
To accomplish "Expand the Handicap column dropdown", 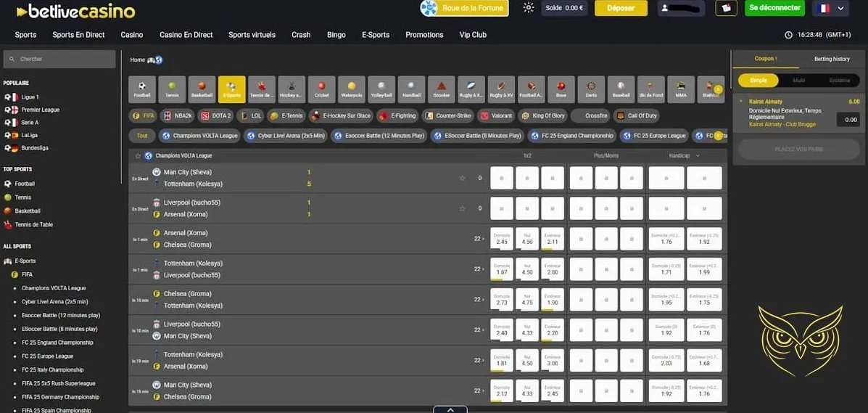I will pyautogui.click(x=698, y=156).
